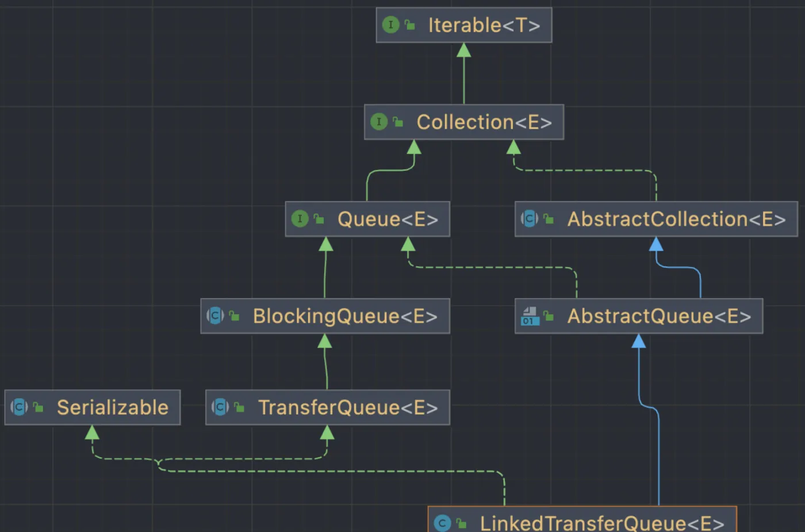Click the binary class icon on AbstractQueue<E>

530,316
